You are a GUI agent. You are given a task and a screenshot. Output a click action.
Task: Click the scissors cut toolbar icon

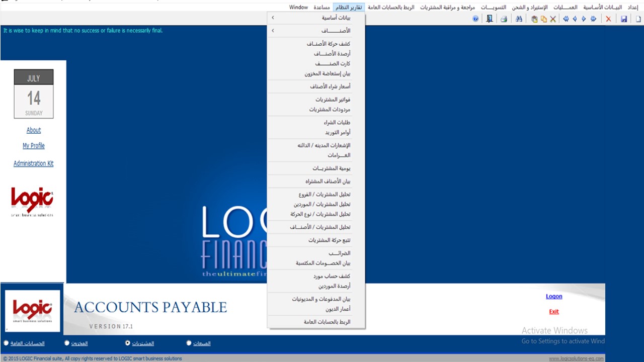coord(553,19)
